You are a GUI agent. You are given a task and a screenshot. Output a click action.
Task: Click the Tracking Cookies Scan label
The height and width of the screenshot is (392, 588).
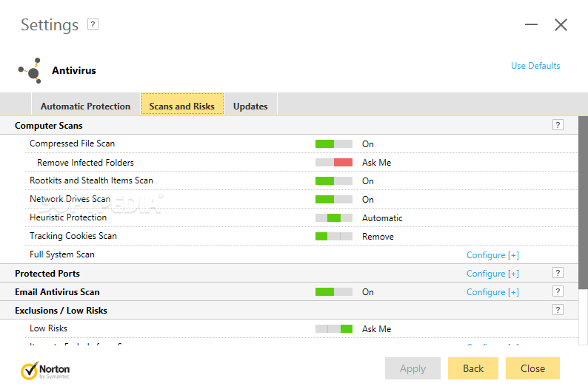coord(73,236)
